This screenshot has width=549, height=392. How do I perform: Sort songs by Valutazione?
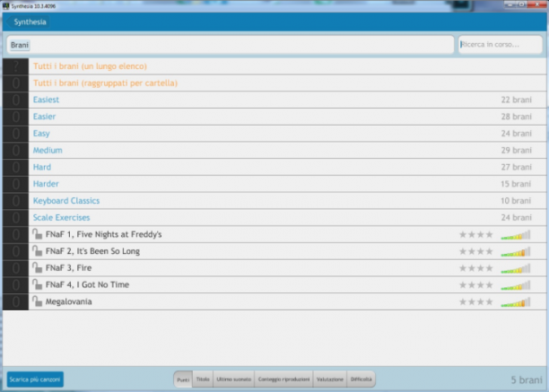(330, 379)
